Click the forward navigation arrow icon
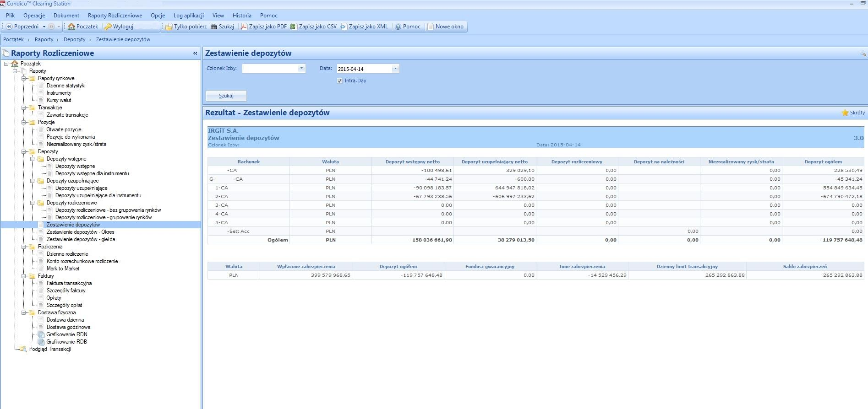Viewport: 868px width, 409px height. click(x=51, y=27)
